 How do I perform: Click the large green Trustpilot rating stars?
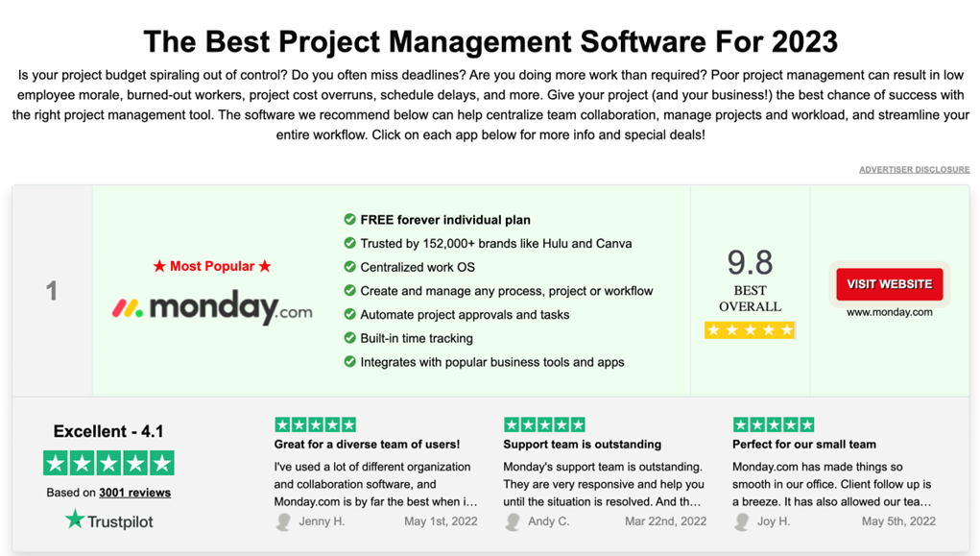pyautogui.click(x=108, y=463)
